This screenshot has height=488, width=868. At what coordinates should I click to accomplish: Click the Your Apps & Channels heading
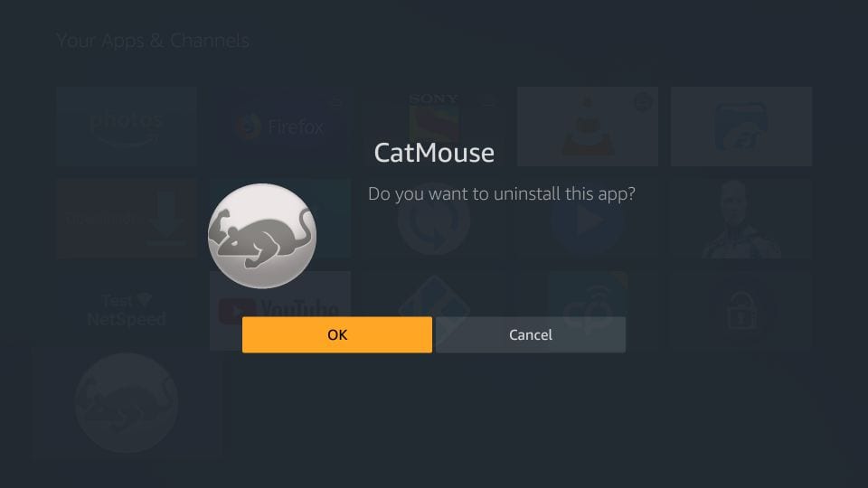coord(153,41)
